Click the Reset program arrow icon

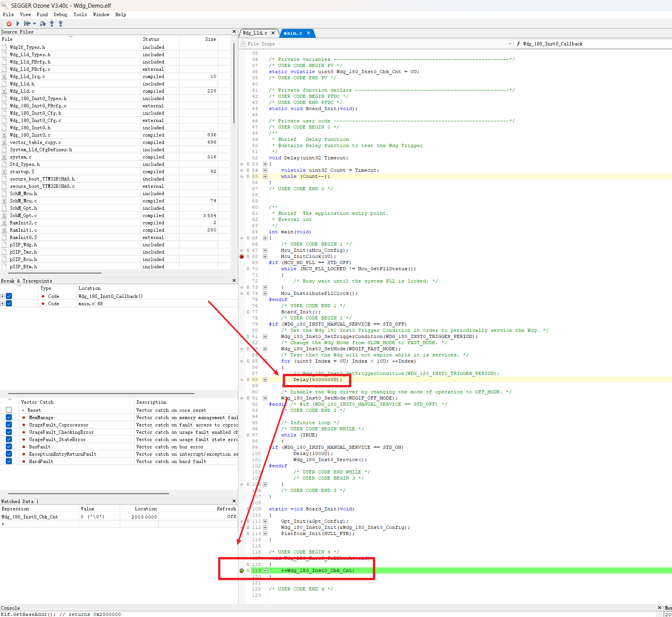pyautogui.click(x=27, y=23)
